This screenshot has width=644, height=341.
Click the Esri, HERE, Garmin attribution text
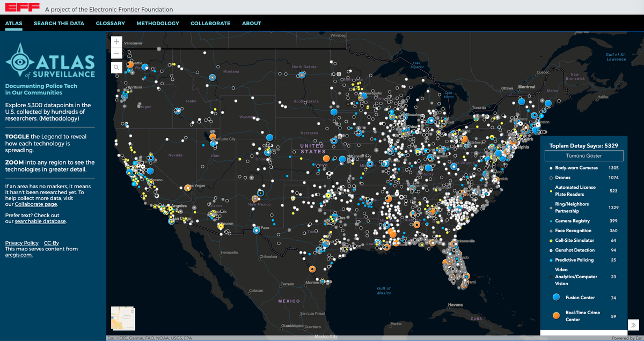pos(149,338)
